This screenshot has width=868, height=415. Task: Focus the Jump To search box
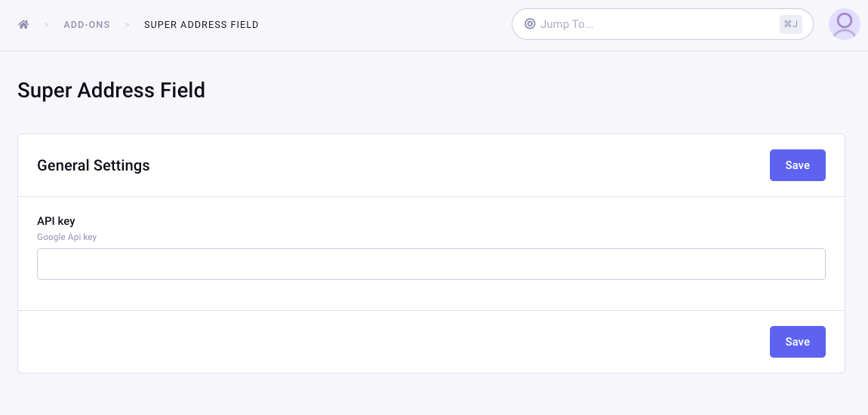(662, 24)
